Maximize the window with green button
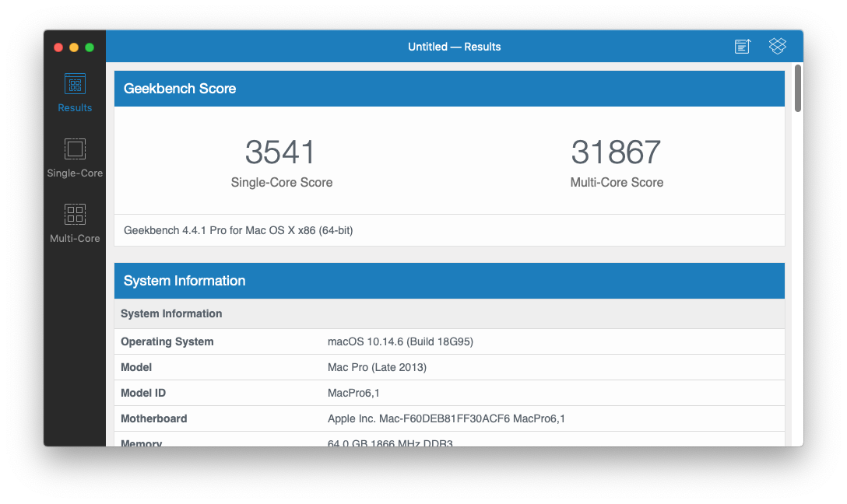Screen dimensions: 847x504 (90, 47)
